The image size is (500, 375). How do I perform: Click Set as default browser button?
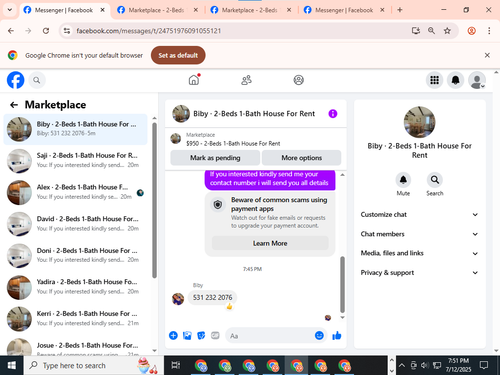[178, 55]
